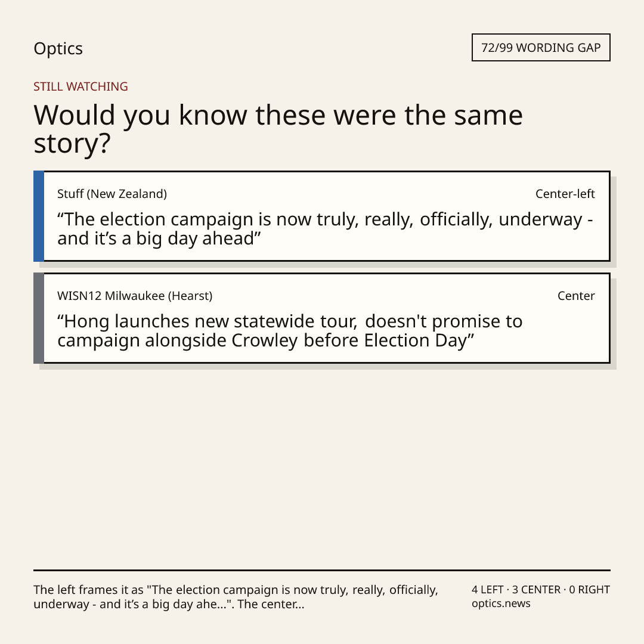Click the Center-left bias label

(565, 194)
